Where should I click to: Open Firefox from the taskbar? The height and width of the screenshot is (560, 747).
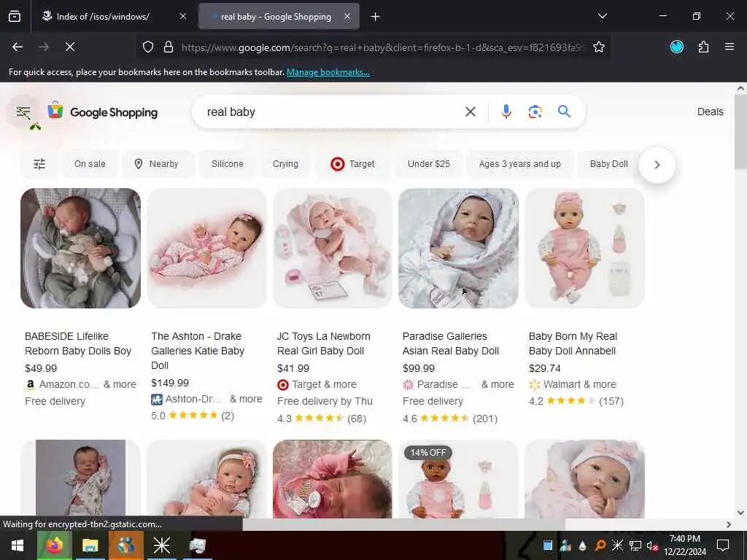(54, 545)
